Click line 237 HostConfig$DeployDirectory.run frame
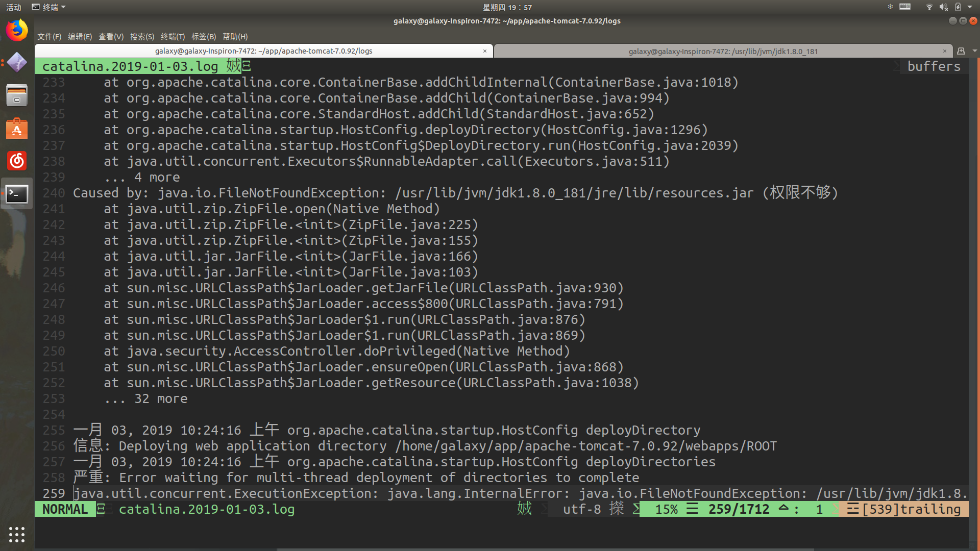The width and height of the screenshot is (980, 551). pos(421,145)
